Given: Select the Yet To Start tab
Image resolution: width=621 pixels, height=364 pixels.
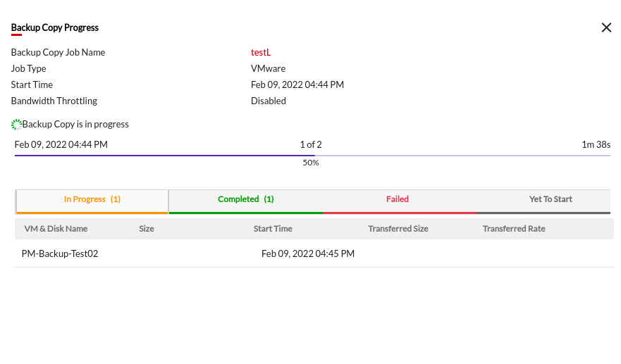Looking at the screenshot, I should pyautogui.click(x=551, y=199).
